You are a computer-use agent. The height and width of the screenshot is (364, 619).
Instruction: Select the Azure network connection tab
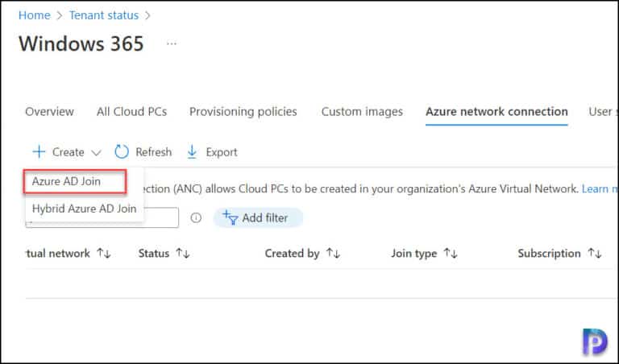point(496,112)
